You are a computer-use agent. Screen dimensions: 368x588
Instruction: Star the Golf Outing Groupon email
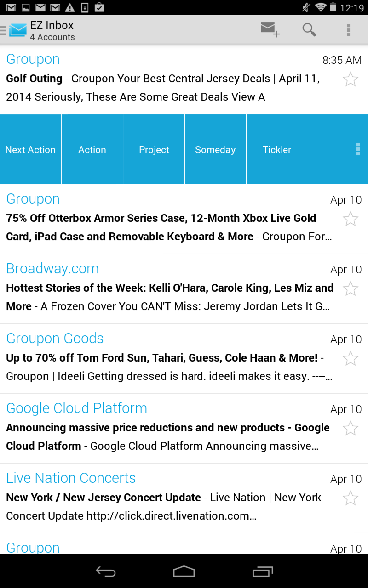coord(351,79)
